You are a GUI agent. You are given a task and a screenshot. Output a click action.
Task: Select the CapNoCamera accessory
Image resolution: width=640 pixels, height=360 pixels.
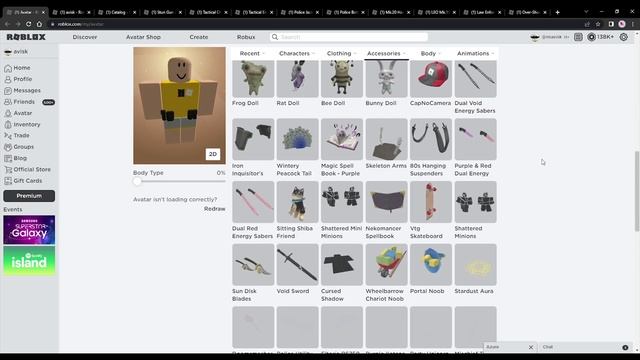tap(431, 84)
